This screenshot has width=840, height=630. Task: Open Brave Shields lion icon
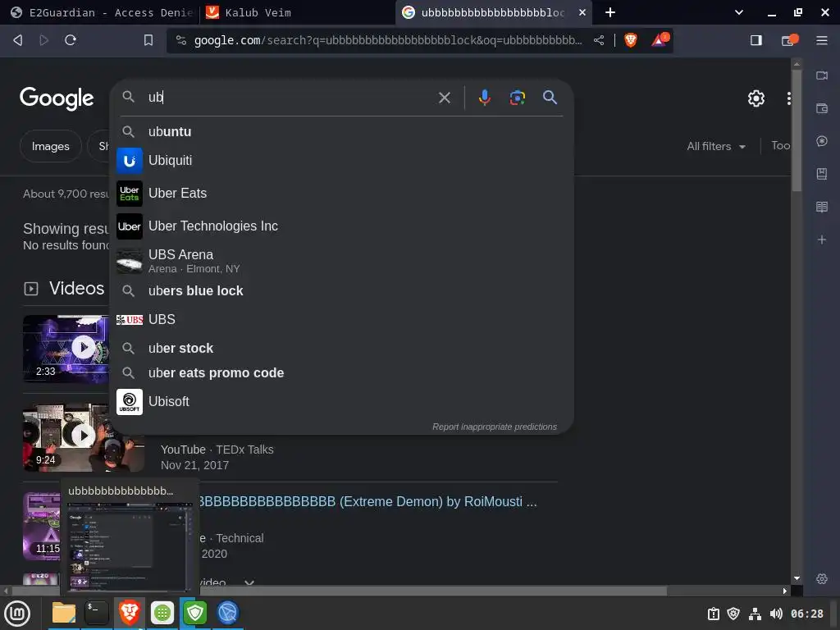click(x=631, y=40)
